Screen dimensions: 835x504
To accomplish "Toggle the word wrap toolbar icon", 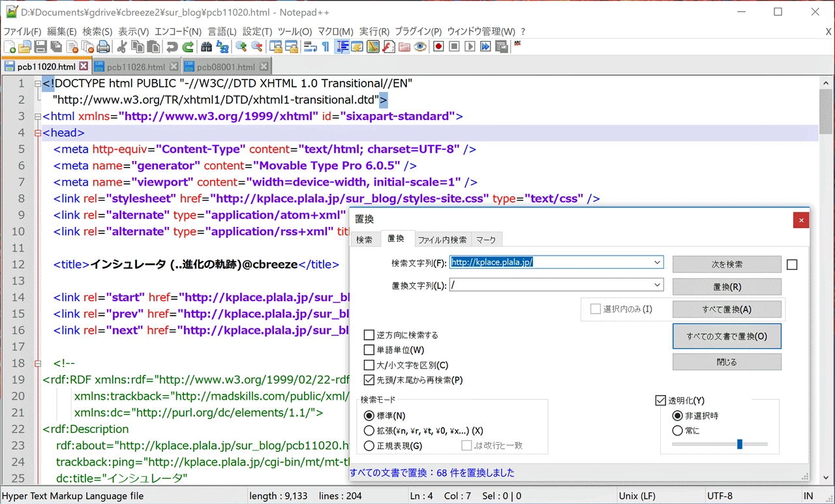I will tap(310, 47).
